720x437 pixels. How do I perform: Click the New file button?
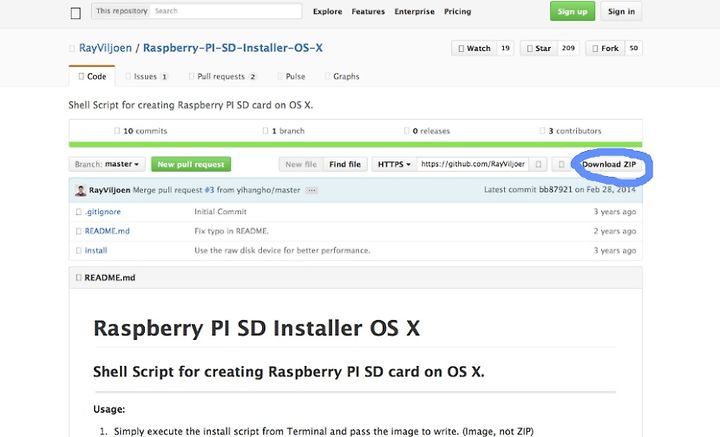301,164
